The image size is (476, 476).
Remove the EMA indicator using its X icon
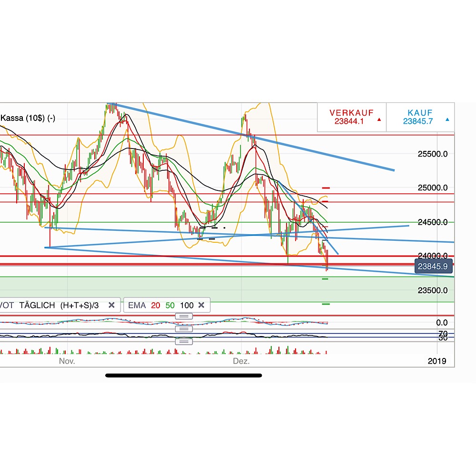(x=202, y=305)
